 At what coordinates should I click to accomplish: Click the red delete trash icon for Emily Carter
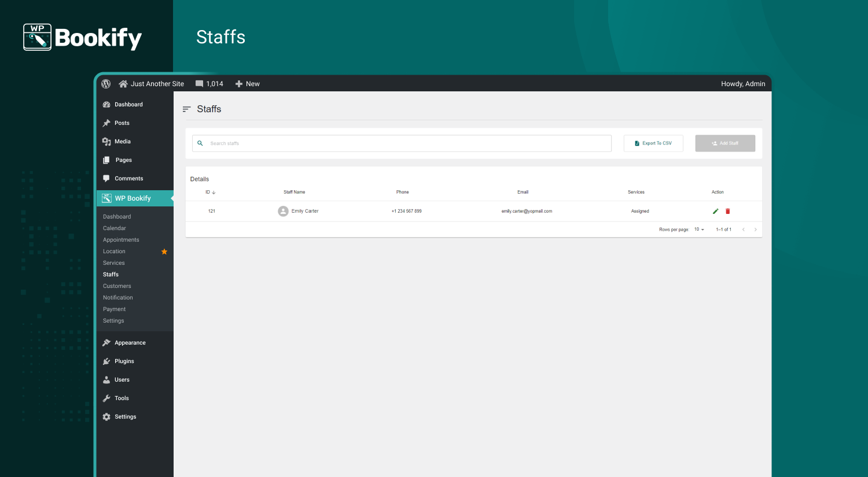pyautogui.click(x=727, y=211)
